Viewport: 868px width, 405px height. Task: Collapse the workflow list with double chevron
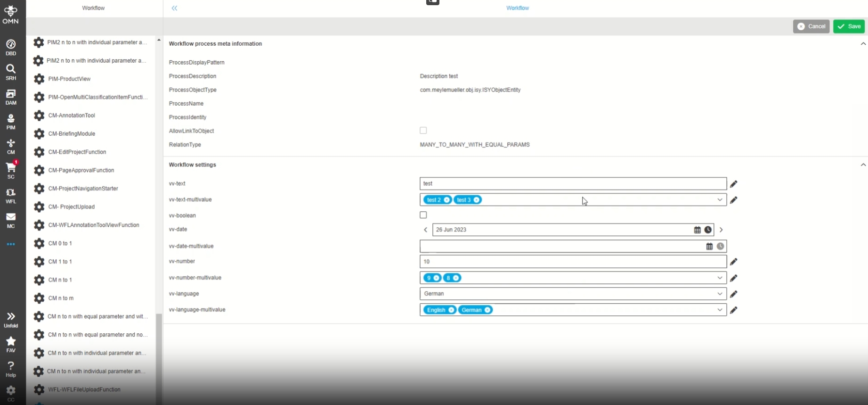tap(174, 8)
